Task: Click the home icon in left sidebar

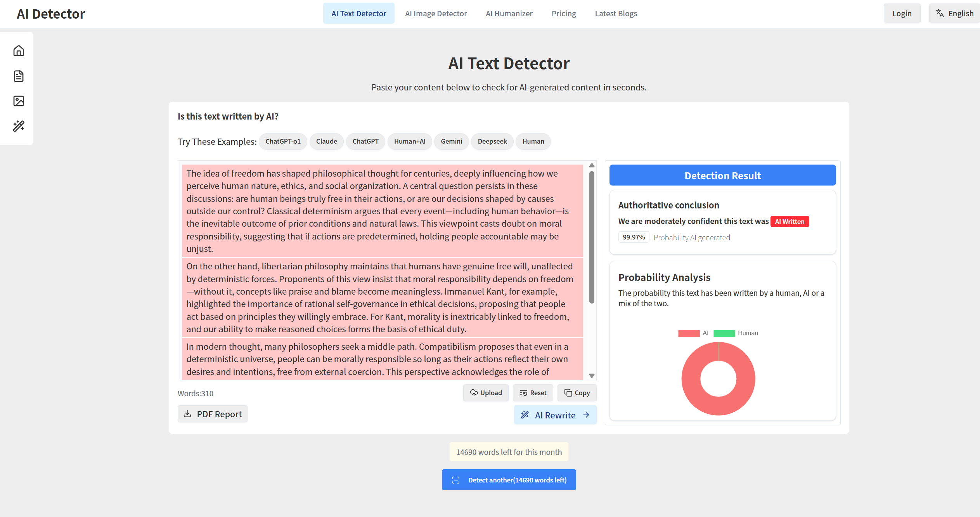Action: tap(19, 51)
